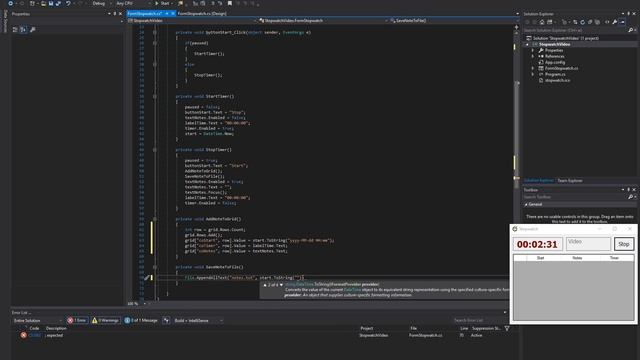Click the Video notes text field in Stopwatch window
Screen dimensions: 640x360
point(588,244)
